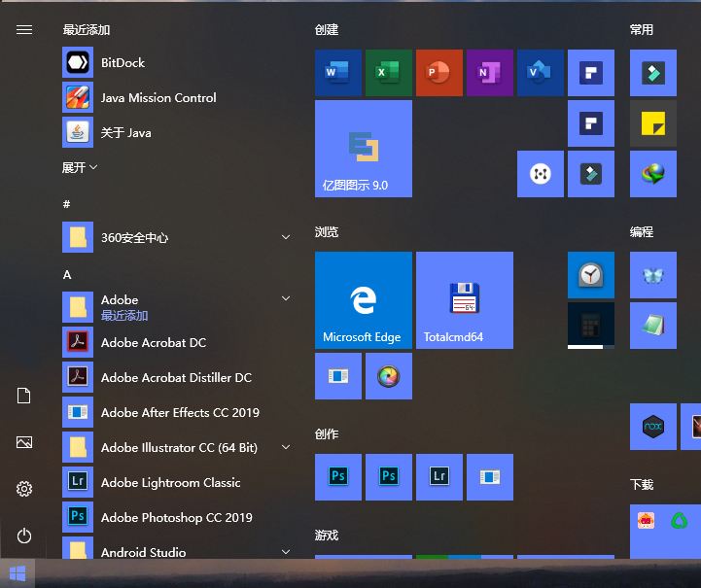
Task: Click the 下载 group title
Action: pos(642,484)
